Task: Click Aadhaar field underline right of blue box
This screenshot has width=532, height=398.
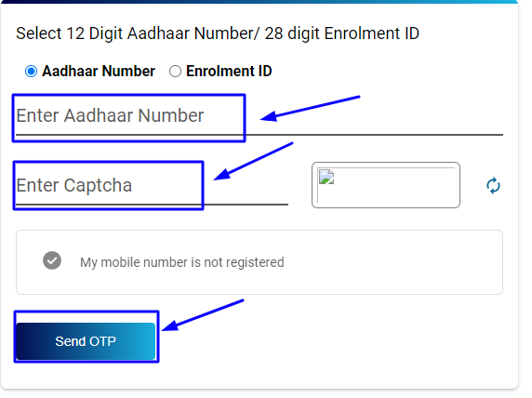Action: 373,135
